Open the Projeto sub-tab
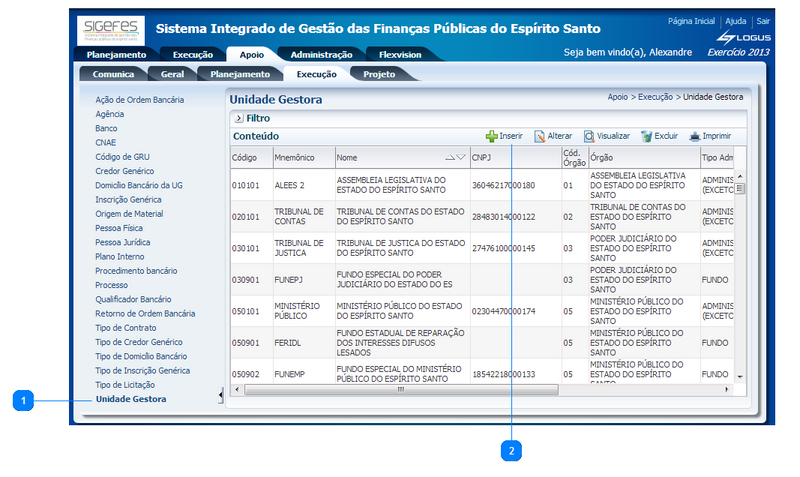 pyautogui.click(x=378, y=74)
